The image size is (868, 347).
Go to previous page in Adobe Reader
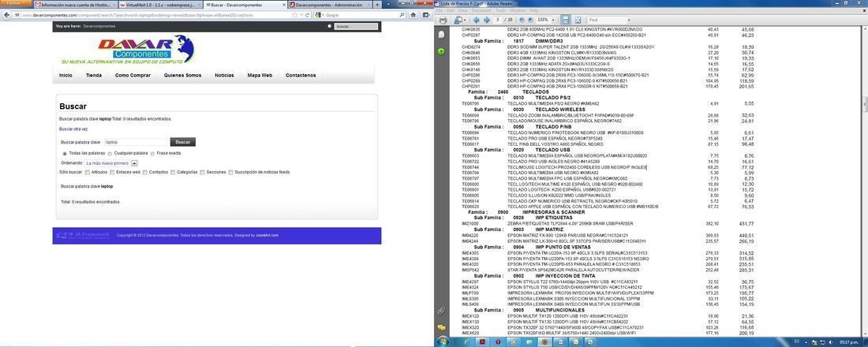pyautogui.click(x=476, y=20)
